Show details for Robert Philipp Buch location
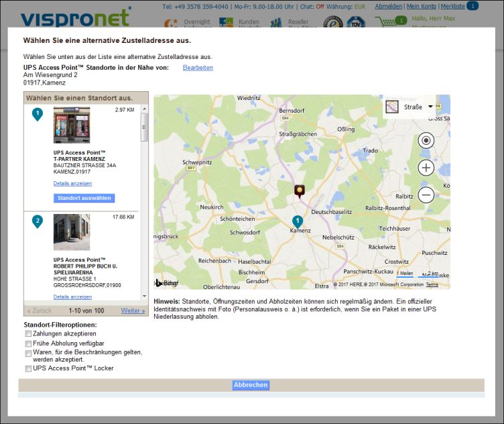The width and height of the screenshot is (504, 424). (x=72, y=297)
